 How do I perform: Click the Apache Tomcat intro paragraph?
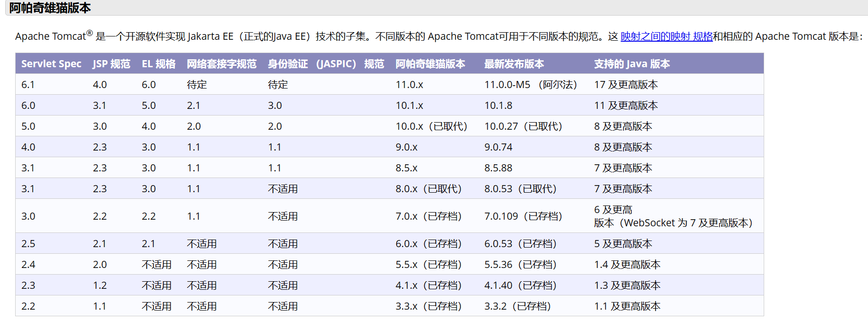[x=439, y=36]
